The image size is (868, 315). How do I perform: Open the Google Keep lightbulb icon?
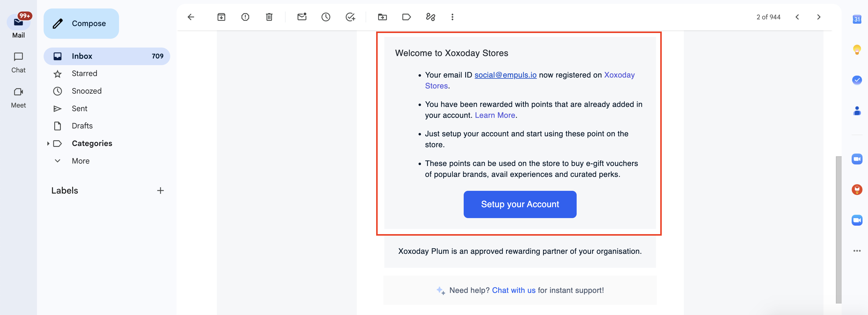[857, 50]
